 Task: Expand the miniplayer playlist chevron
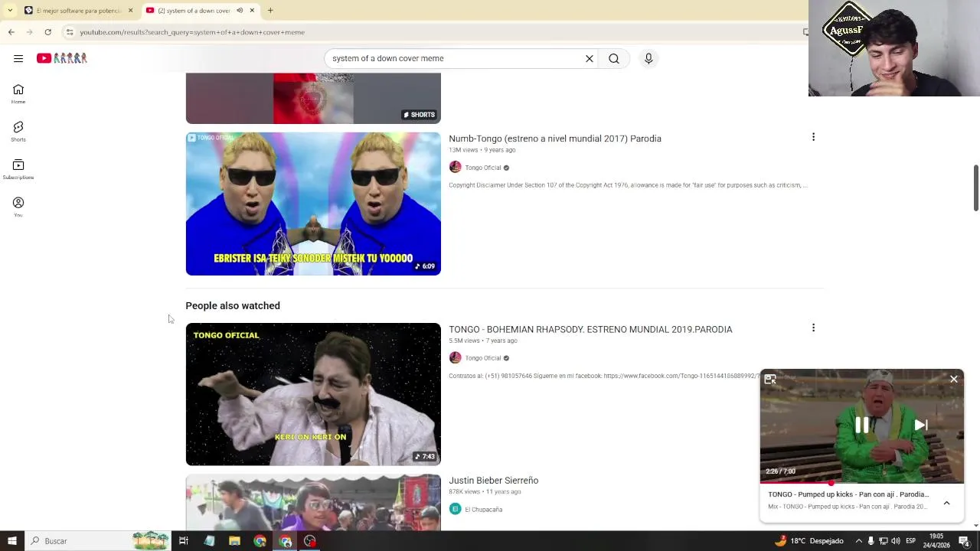tap(946, 503)
